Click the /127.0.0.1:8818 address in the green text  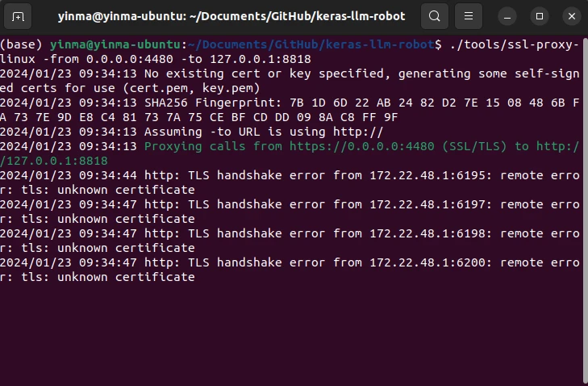54,161
